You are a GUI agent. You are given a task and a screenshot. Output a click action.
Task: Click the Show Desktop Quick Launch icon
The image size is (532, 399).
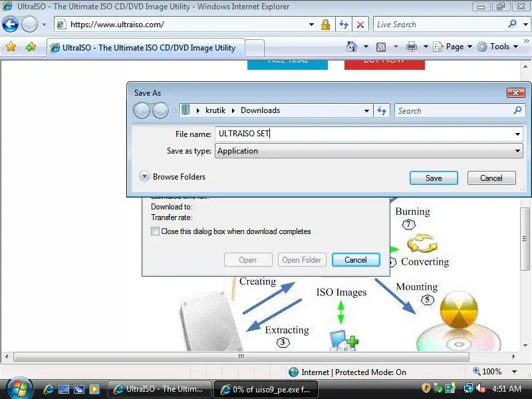[63, 389]
